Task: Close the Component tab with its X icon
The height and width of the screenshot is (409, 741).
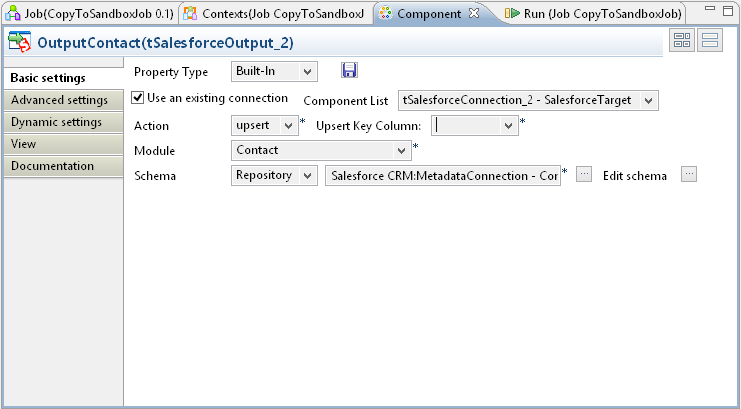Action: (474, 14)
